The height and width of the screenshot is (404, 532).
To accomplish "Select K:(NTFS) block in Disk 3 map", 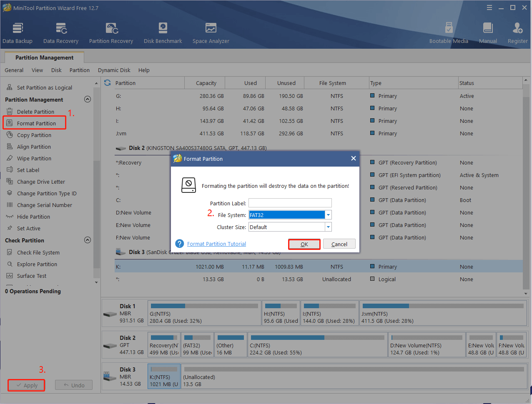I will 164,376.
